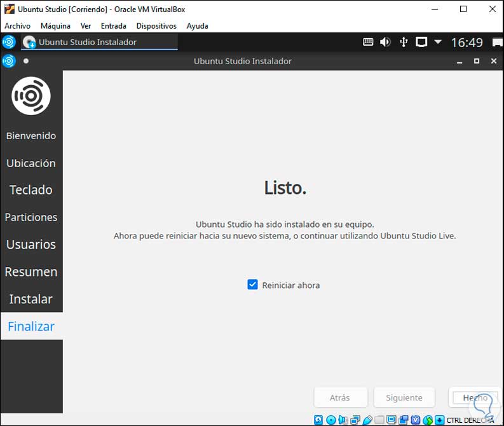504x426 pixels.
Task: Click the 16:49 clock
Action: click(x=467, y=43)
